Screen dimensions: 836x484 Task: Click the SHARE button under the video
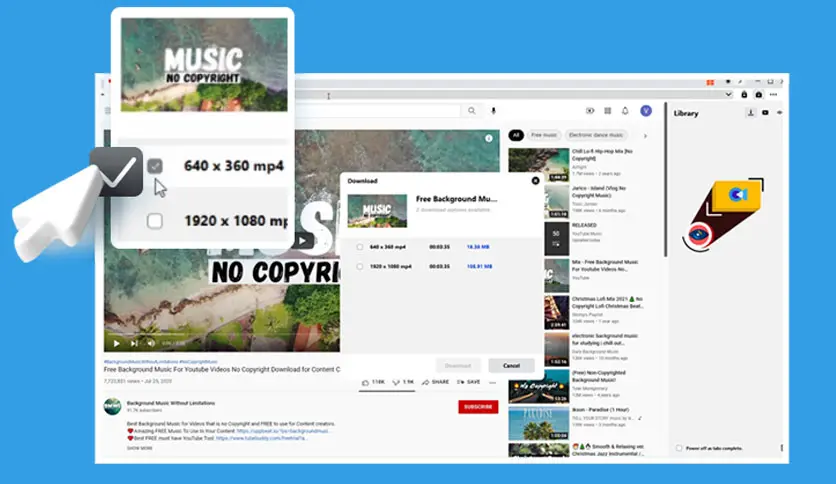pos(436,382)
